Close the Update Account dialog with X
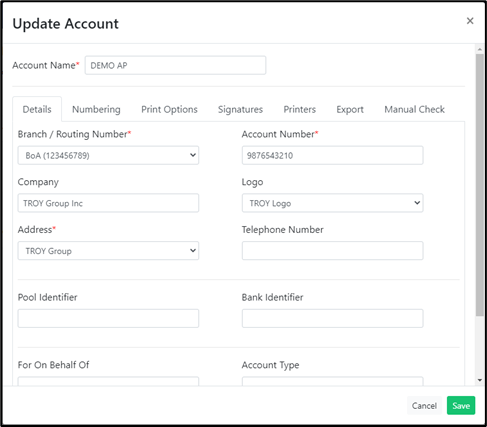Screen dimensions: 487x427 point(470,21)
